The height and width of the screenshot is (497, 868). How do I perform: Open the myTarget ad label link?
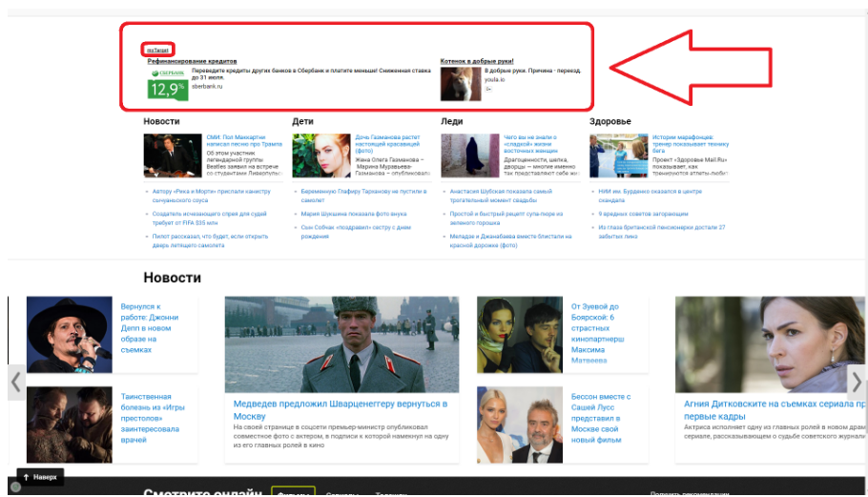click(x=157, y=50)
